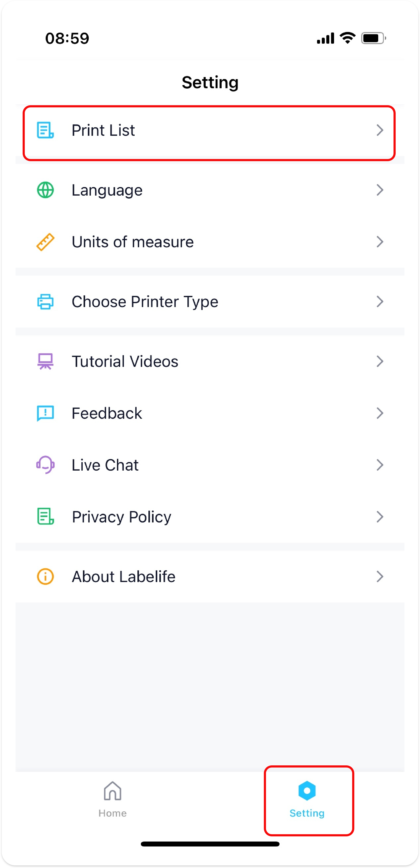Switch to the Home tab
The height and width of the screenshot is (868, 420).
112,799
